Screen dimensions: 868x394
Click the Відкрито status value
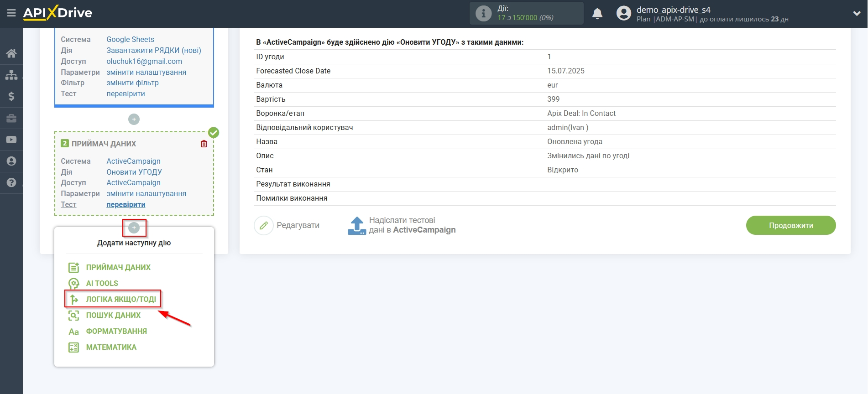(x=562, y=170)
